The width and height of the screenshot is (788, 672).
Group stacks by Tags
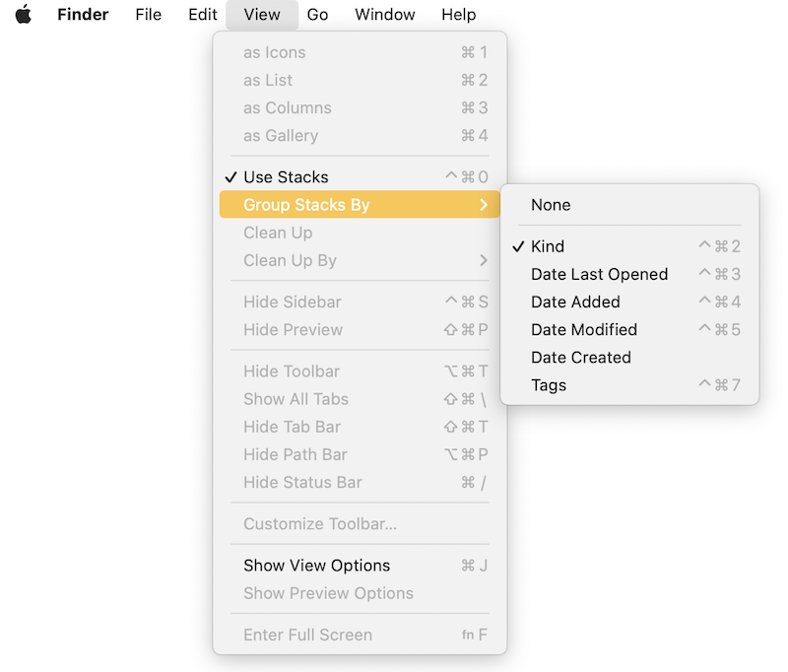point(549,385)
